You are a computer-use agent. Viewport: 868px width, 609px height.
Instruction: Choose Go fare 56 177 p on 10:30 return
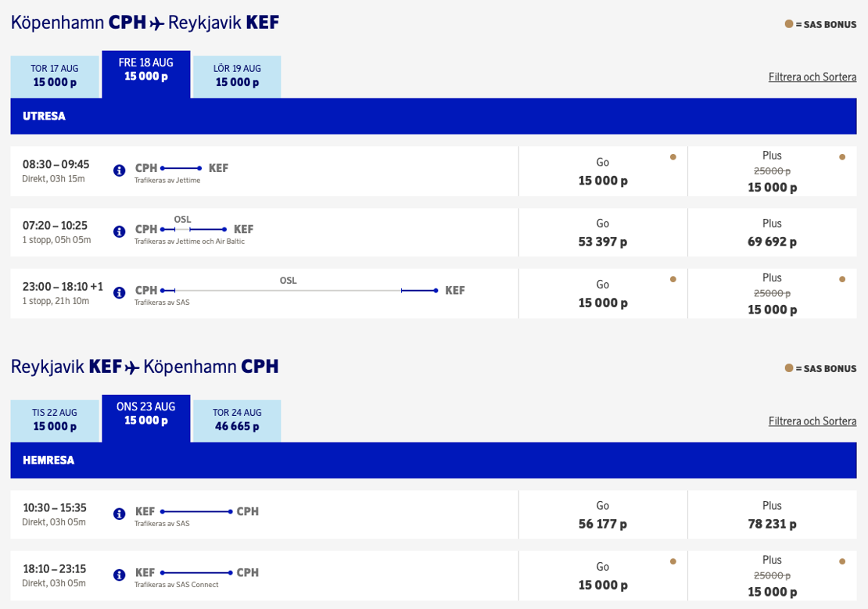point(603,515)
